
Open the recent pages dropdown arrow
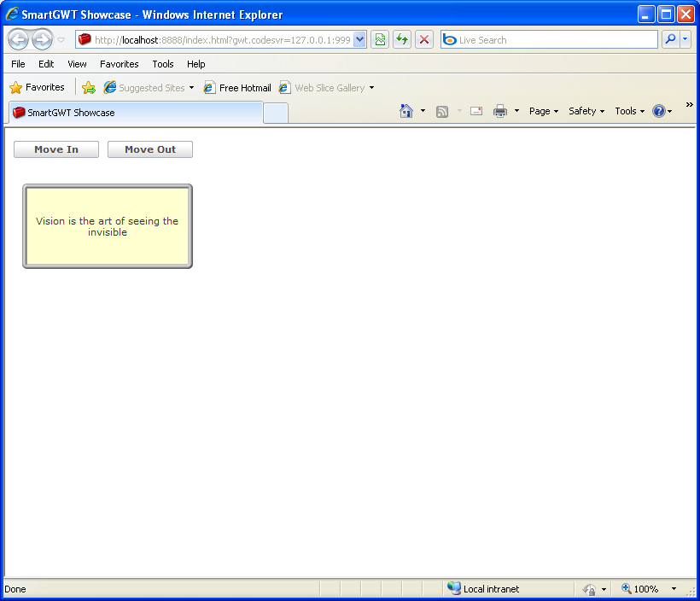61,40
